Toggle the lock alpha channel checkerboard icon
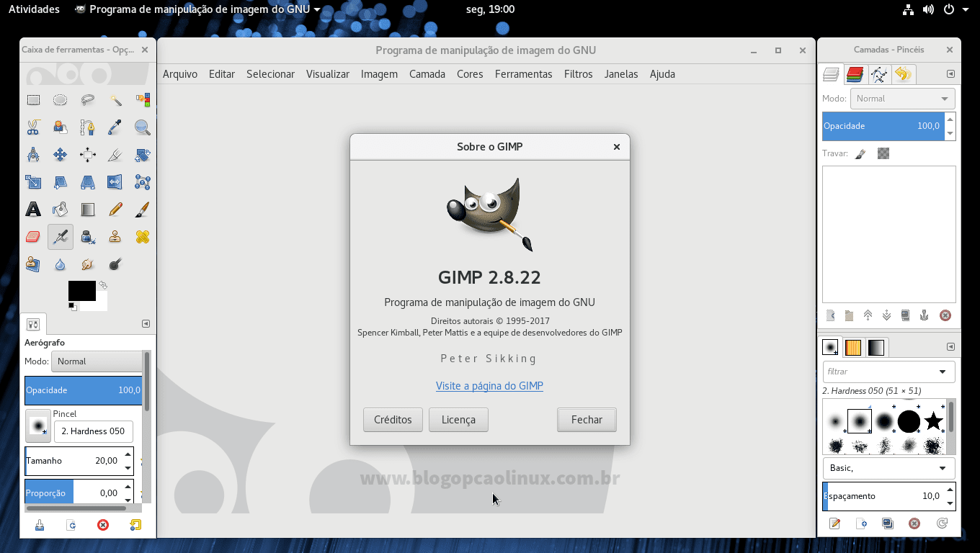The image size is (980, 553). coord(883,153)
